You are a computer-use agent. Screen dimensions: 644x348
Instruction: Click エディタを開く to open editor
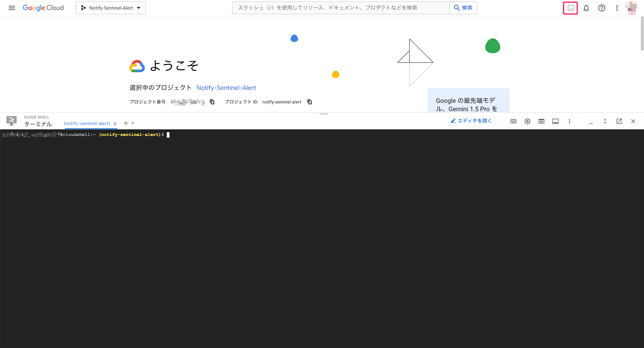coord(471,121)
